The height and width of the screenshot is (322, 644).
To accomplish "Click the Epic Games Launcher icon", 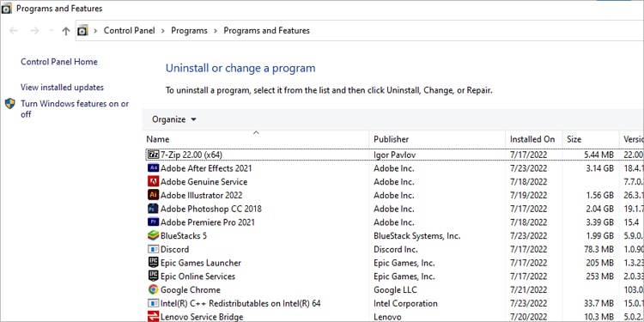I will click(153, 263).
